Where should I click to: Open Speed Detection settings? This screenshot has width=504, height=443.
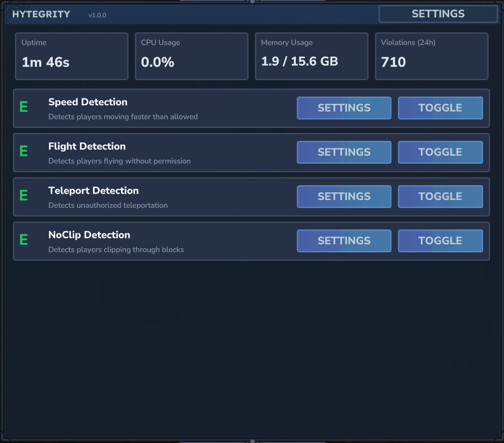344,108
